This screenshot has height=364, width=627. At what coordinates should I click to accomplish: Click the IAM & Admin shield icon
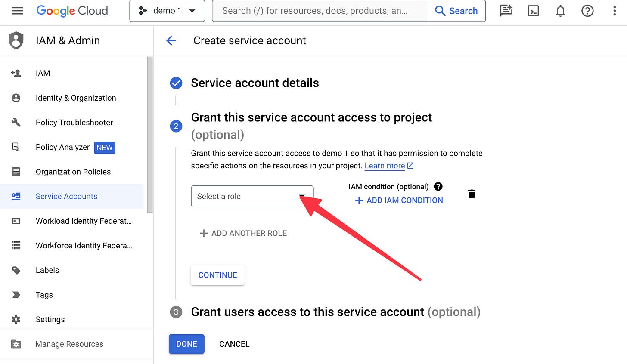(x=16, y=40)
